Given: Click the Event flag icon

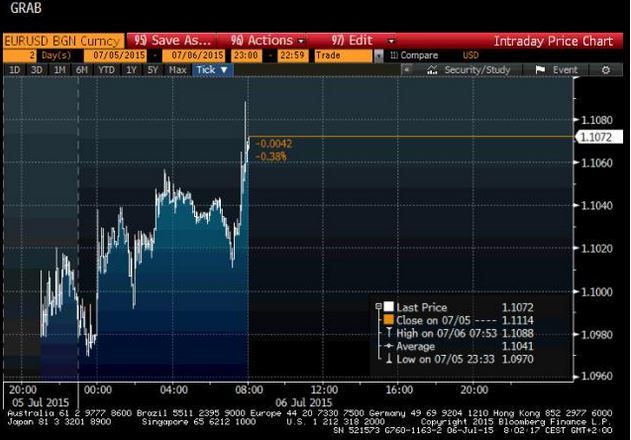Looking at the screenshot, I should tap(540, 70).
